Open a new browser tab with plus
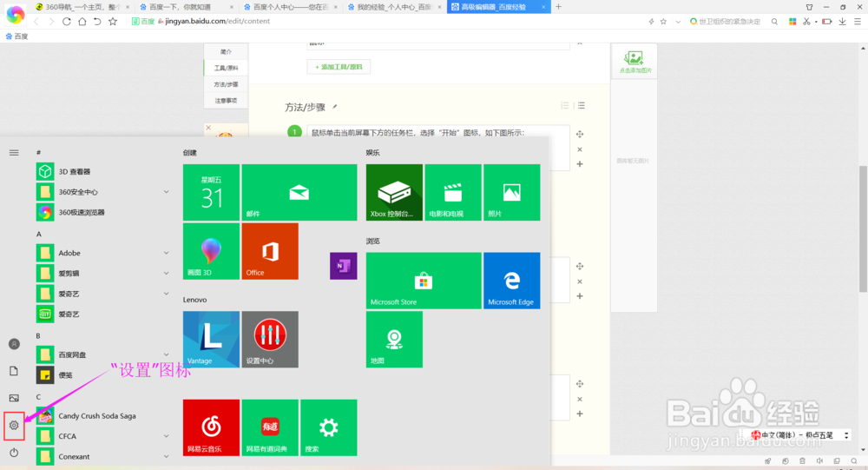Screen dimensions: 868x470 tap(558, 7)
